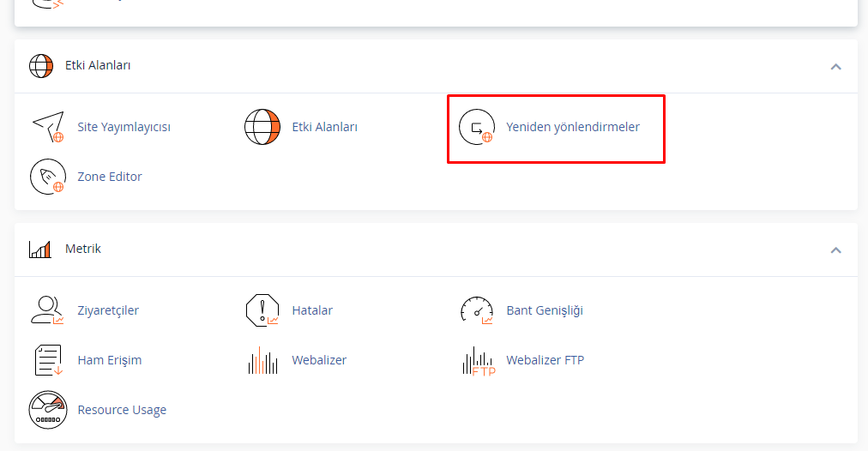Go to Site Yayımlayıcısı link

point(124,127)
